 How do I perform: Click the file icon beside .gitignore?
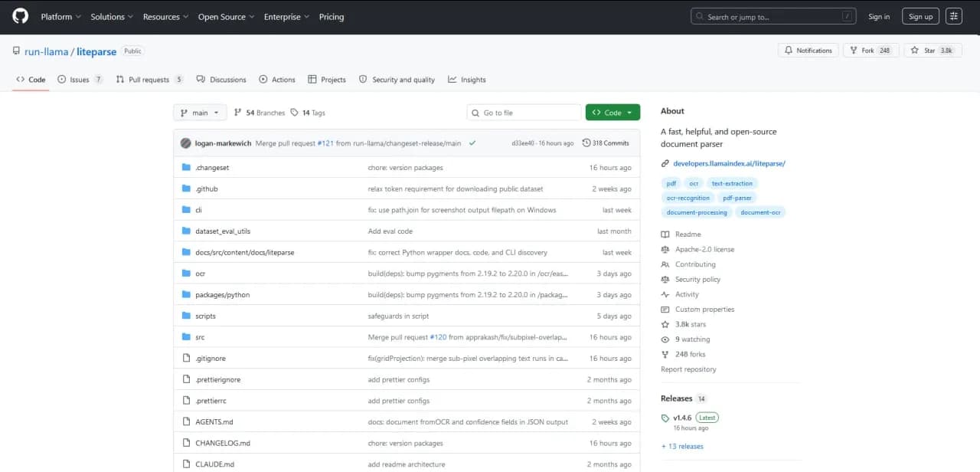pyautogui.click(x=186, y=359)
